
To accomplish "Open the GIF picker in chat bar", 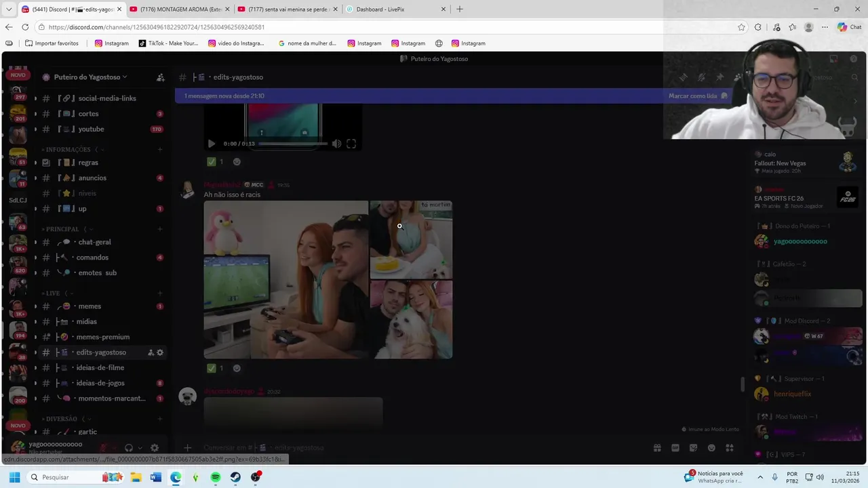I will coord(675,447).
